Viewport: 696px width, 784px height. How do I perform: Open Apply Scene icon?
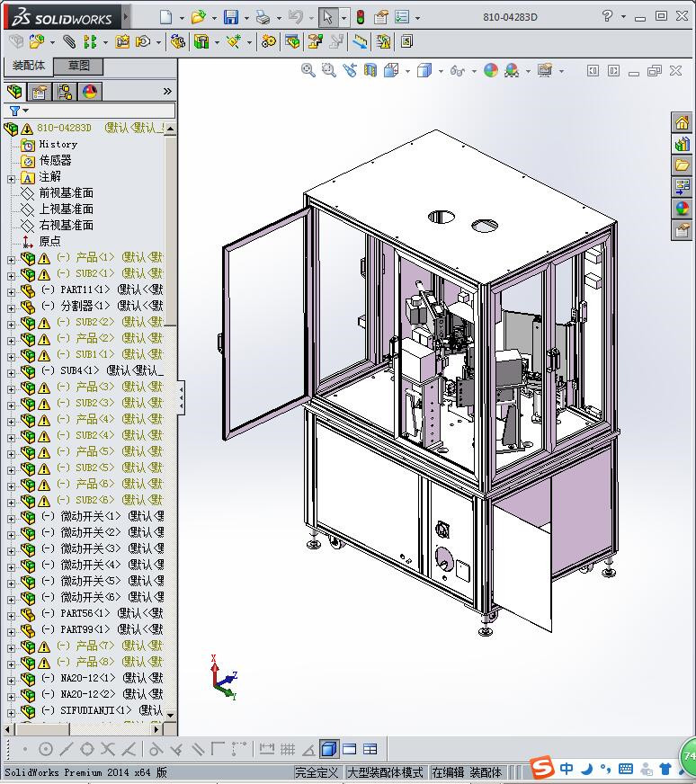512,70
